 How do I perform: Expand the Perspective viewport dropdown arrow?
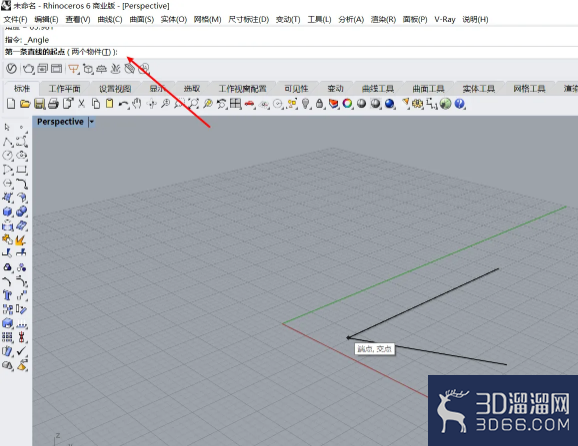coord(91,122)
